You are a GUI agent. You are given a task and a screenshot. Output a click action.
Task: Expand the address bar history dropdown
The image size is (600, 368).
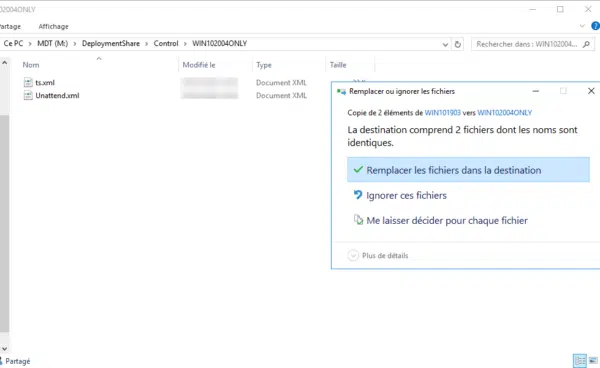[x=445, y=44]
